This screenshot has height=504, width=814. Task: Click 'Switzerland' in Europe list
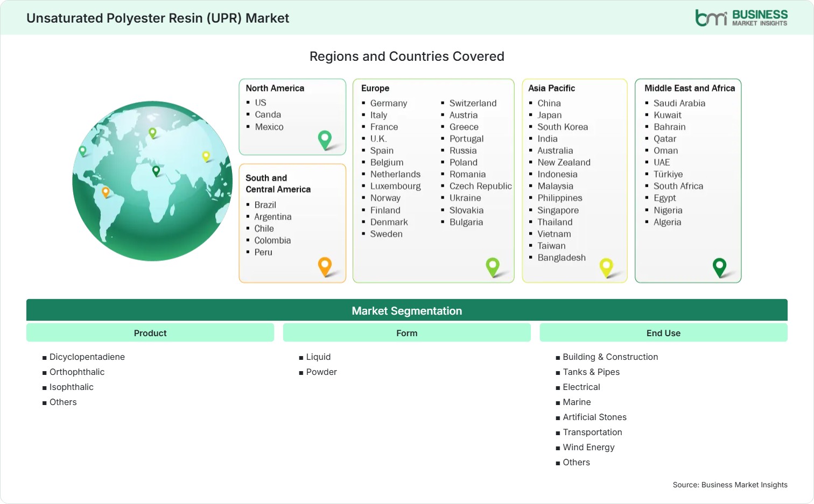473,103
